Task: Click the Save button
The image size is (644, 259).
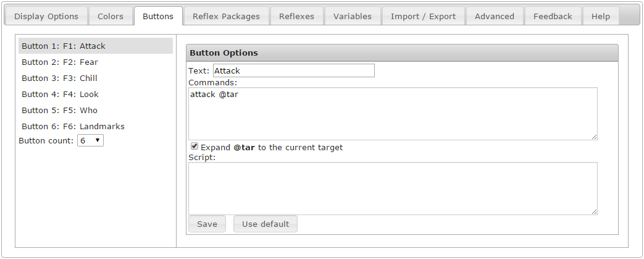Action: [207, 224]
